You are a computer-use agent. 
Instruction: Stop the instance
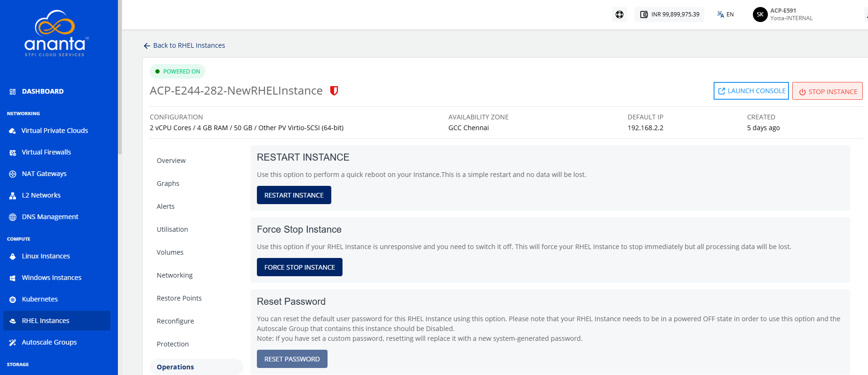pos(827,91)
